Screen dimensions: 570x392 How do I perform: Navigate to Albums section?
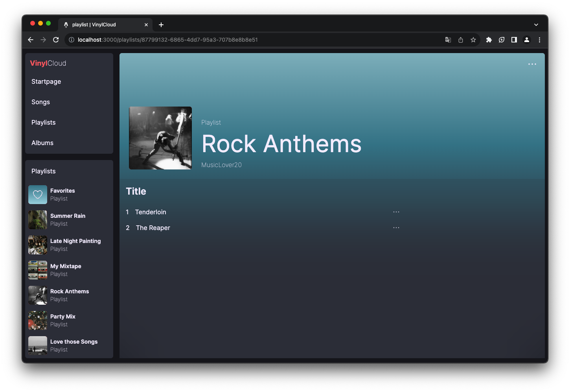point(42,143)
